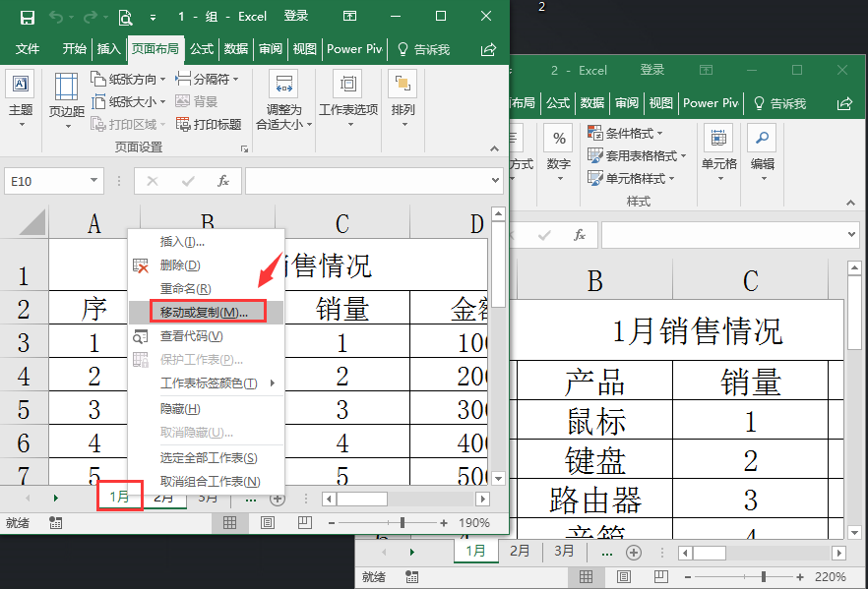Select 3月 sheet tab in window 2

[564, 551]
